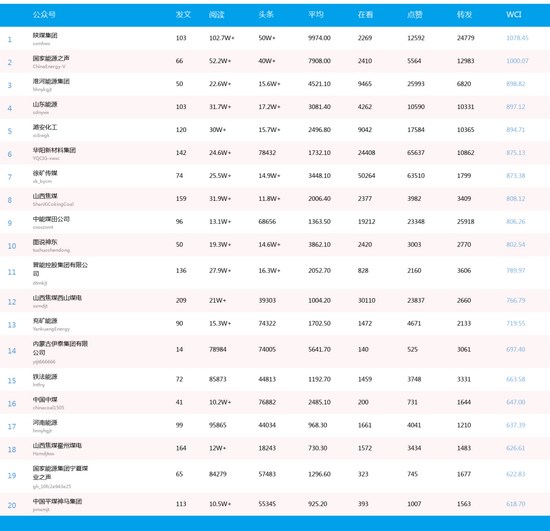Click the 在看 value 50264
Viewport: 550px width, 531px height.
point(367,176)
